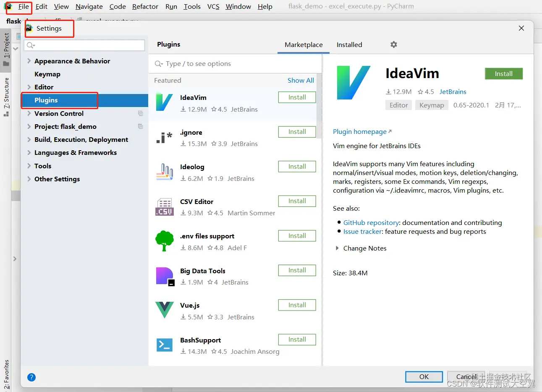Open the VCS menu
The height and width of the screenshot is (392, 542).
tap(213, 6)
